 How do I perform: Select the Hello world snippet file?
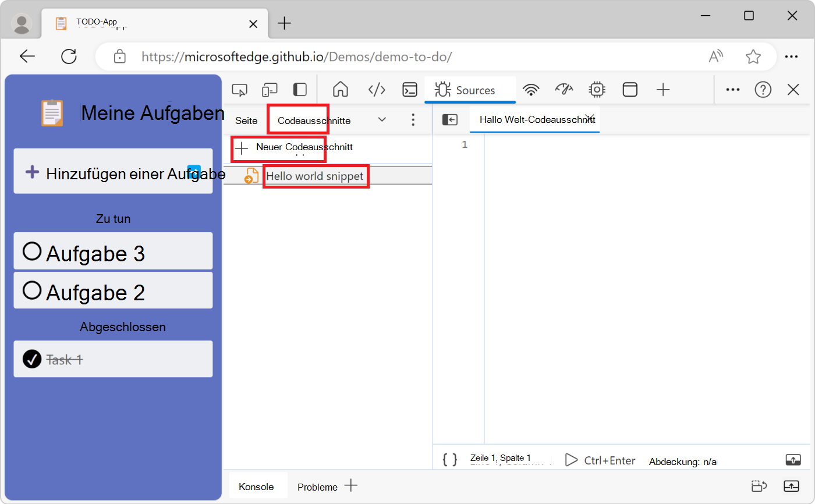click(x=314, y=176)
